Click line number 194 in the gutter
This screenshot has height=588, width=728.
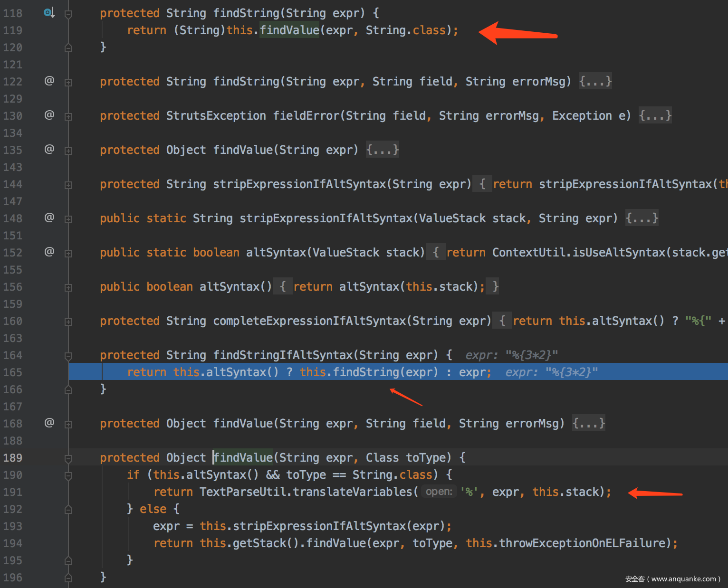[x=12, y=543]
